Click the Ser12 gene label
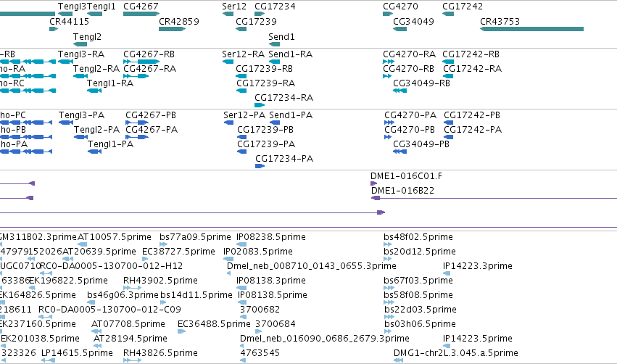 click(x=233, y=7)
